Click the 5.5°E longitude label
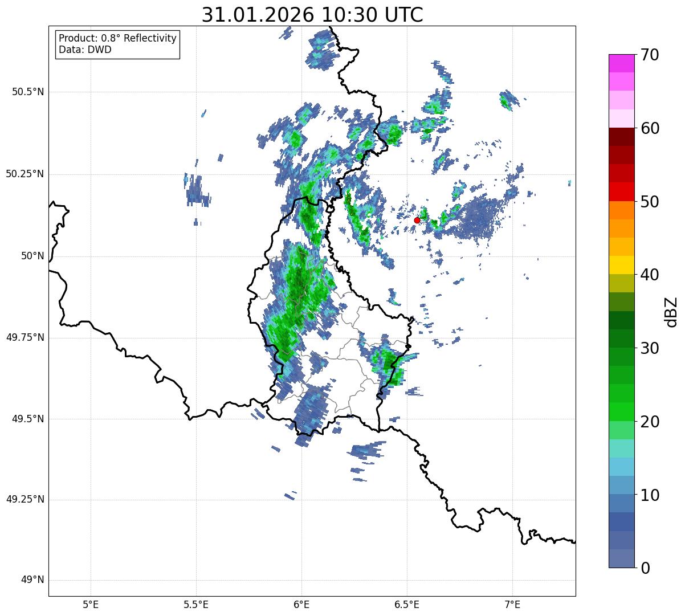Image resolution: width=685 pixels, height=616 pixels. point(196,605)
